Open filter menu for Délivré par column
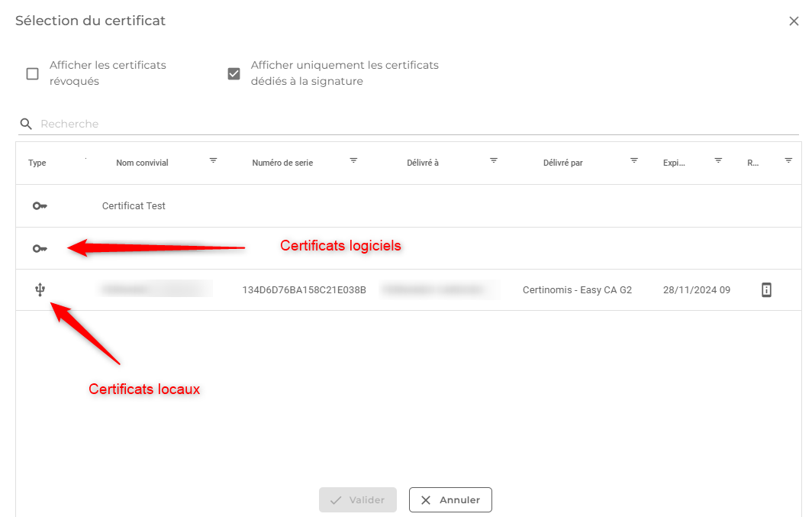Viewport: 812px width, 517px height. 634,160
